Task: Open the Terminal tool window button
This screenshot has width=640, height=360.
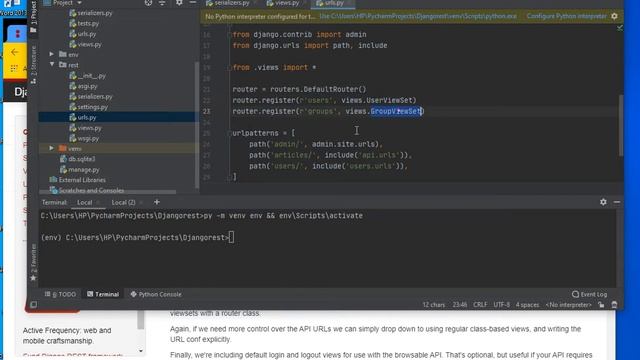Action: pyautogui.click(x=103, y=294)
